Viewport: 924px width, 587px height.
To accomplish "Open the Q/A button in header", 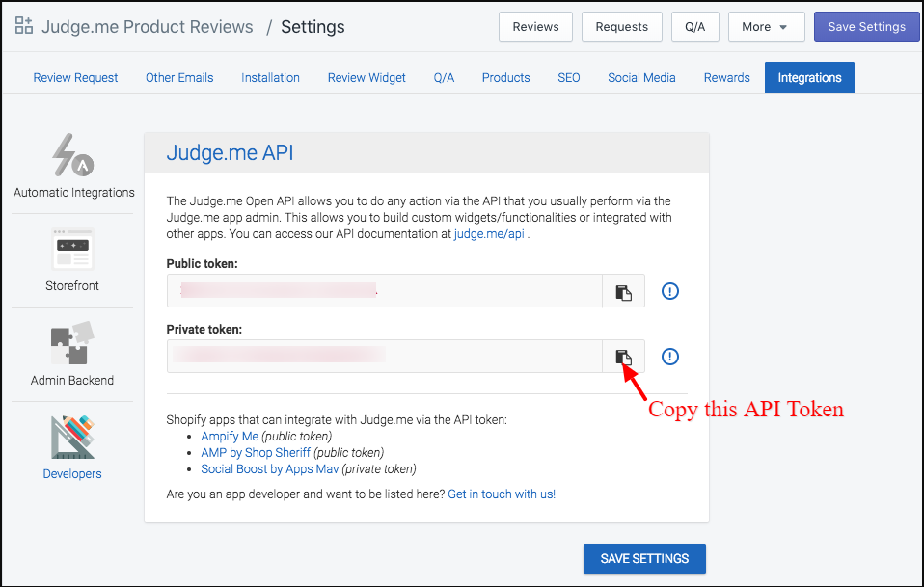I will coord(694,27).
